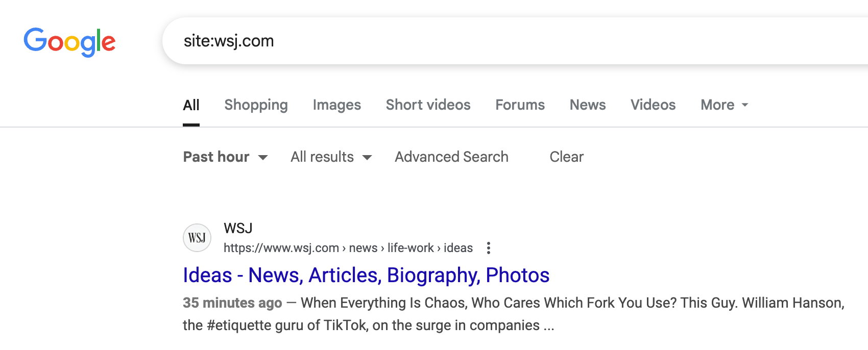Switch to the Images tab
The width and height of the screenshot is (868, 350).
337,105
